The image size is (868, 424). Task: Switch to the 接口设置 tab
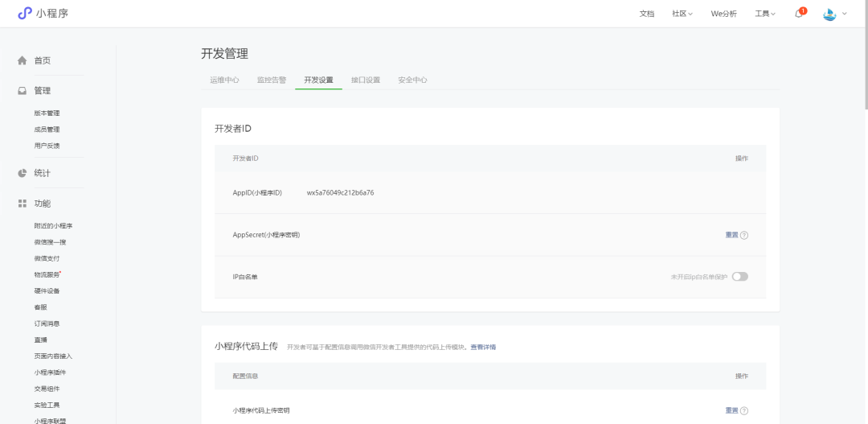(x=366, y=80)
